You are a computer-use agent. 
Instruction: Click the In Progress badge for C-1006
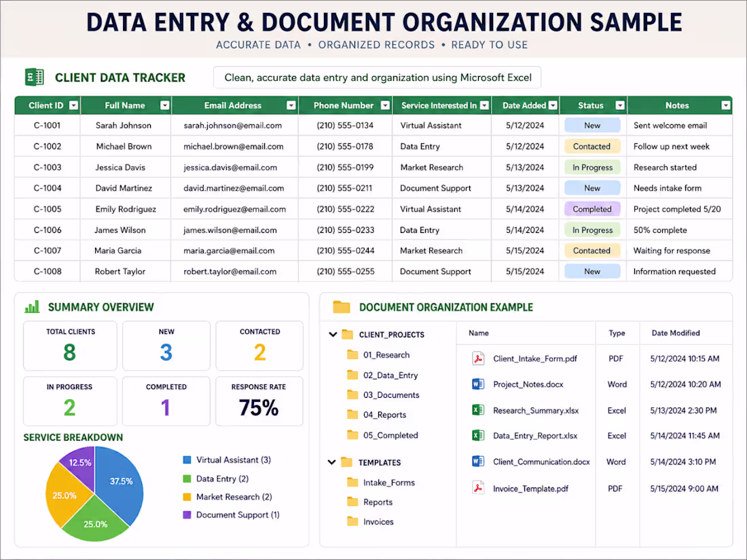pos(592,230)
